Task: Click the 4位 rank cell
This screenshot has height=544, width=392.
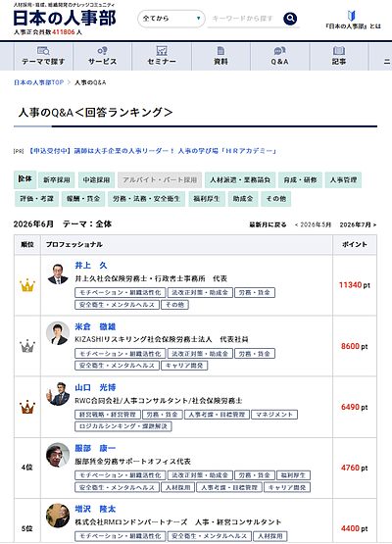Action: pos(27,468)
